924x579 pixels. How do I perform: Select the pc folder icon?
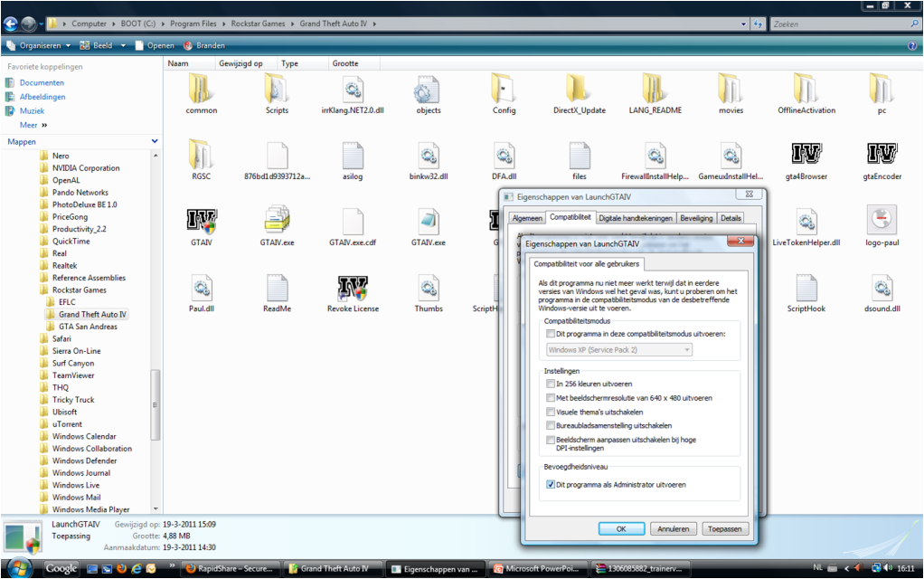point(881,89)
